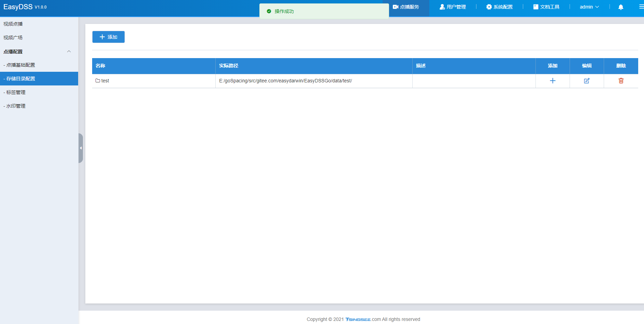Click the plus icon in test row
Image resolution: width=644 pixels, height=324 pixels.
pyautogui.click(x=553, y=81)
